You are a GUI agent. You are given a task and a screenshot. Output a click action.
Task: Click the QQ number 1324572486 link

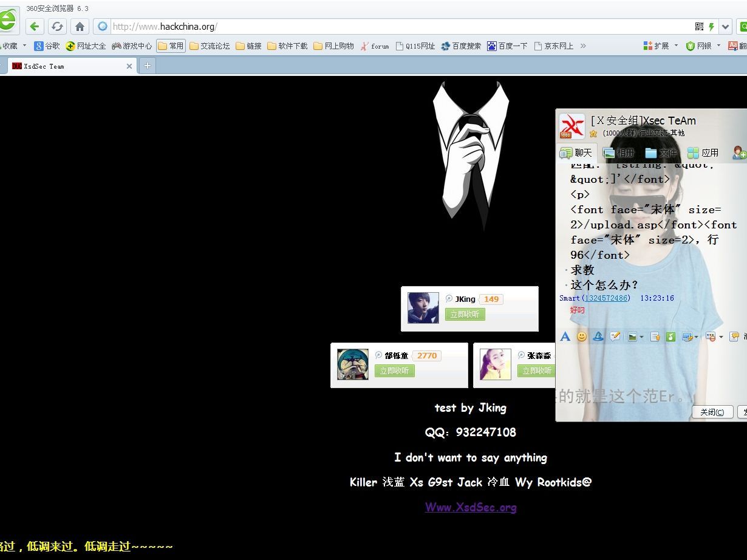(605, 298)
